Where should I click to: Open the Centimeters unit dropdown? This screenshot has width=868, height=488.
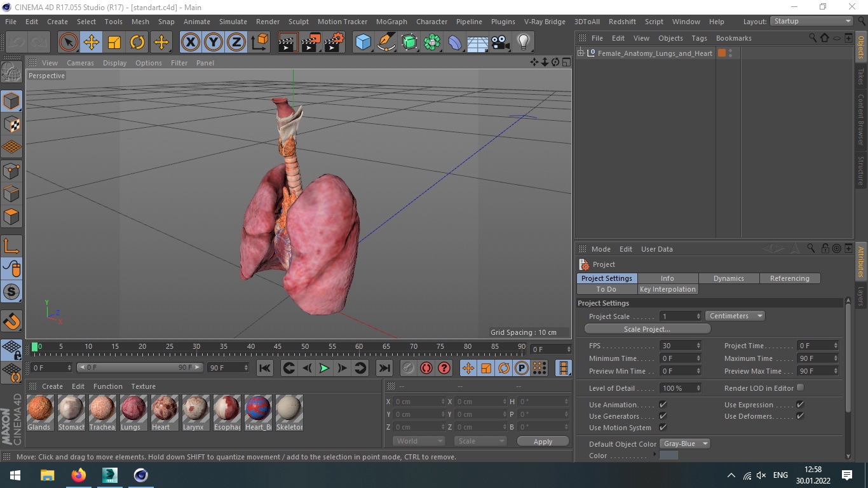[735, 316]
